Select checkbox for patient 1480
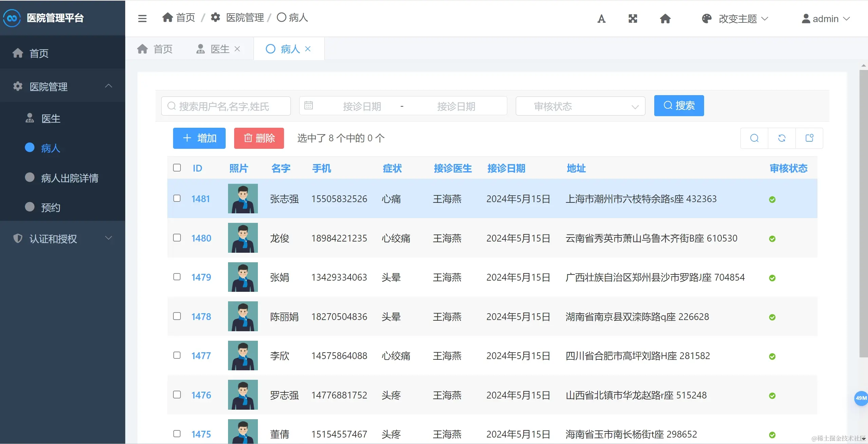 [177, 238]
